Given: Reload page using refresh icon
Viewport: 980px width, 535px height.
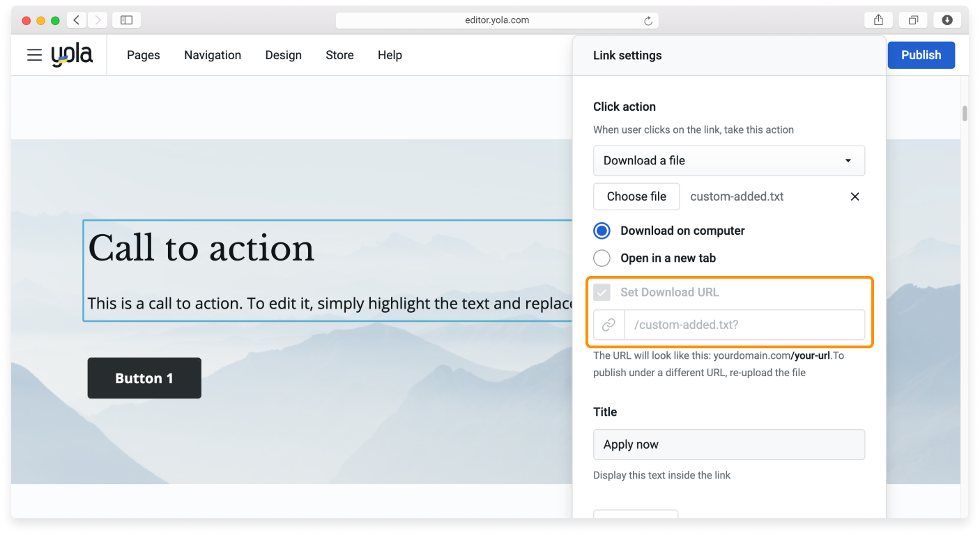Looking at the screenshot, I should pos(648,21).
